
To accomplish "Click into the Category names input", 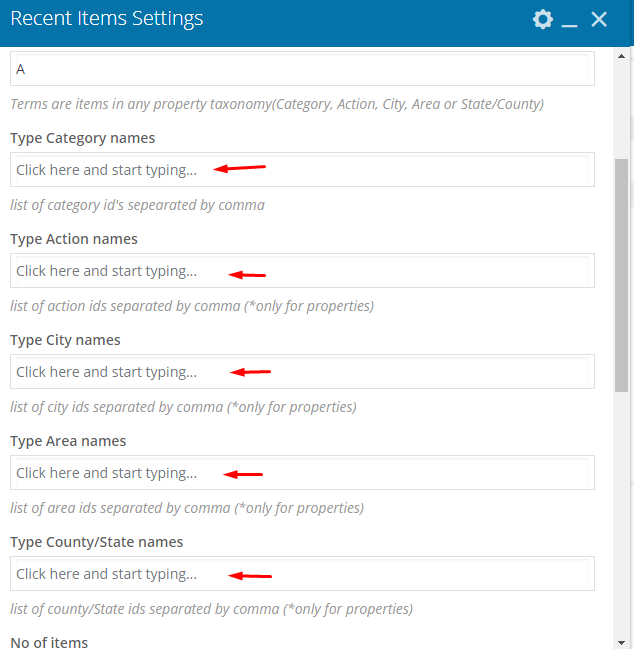I will click(x=302, y=169).
